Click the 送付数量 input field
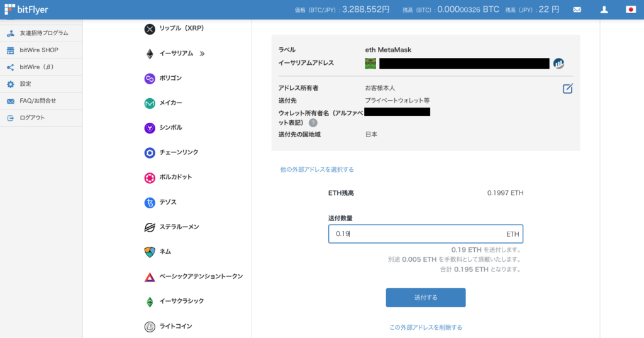 click(426, 234)
